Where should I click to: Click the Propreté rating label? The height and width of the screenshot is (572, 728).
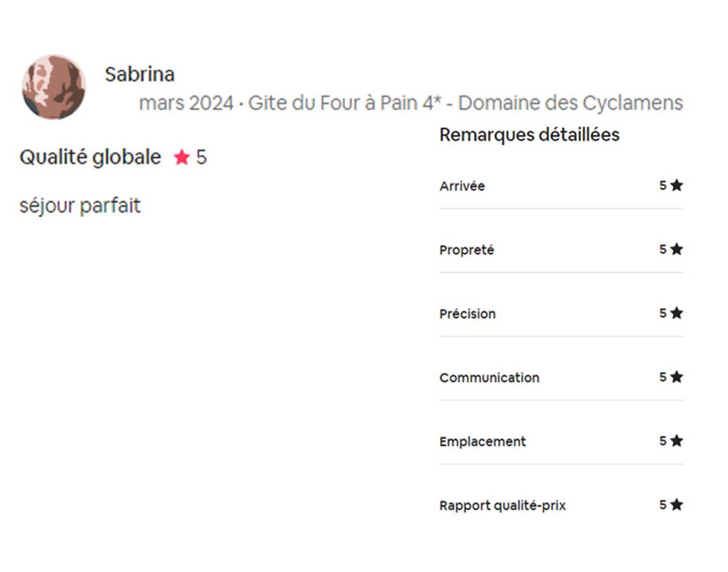tap(466, 250)
